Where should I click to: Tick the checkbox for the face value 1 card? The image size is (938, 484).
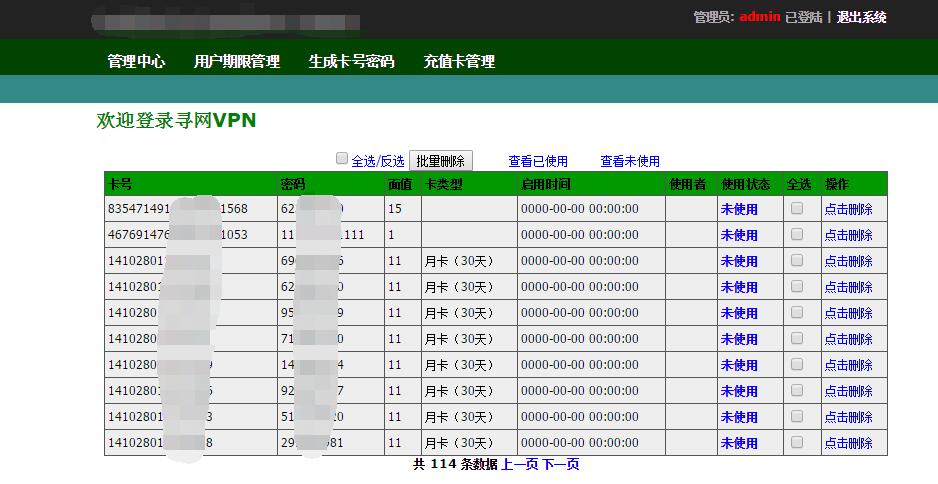coord(797,234)
